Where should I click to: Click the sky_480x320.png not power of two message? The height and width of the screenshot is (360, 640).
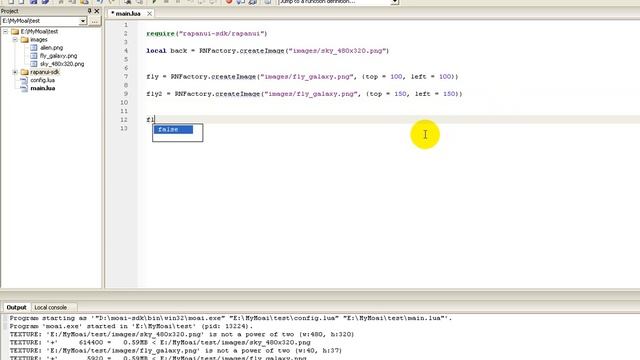tap(182, 334)
